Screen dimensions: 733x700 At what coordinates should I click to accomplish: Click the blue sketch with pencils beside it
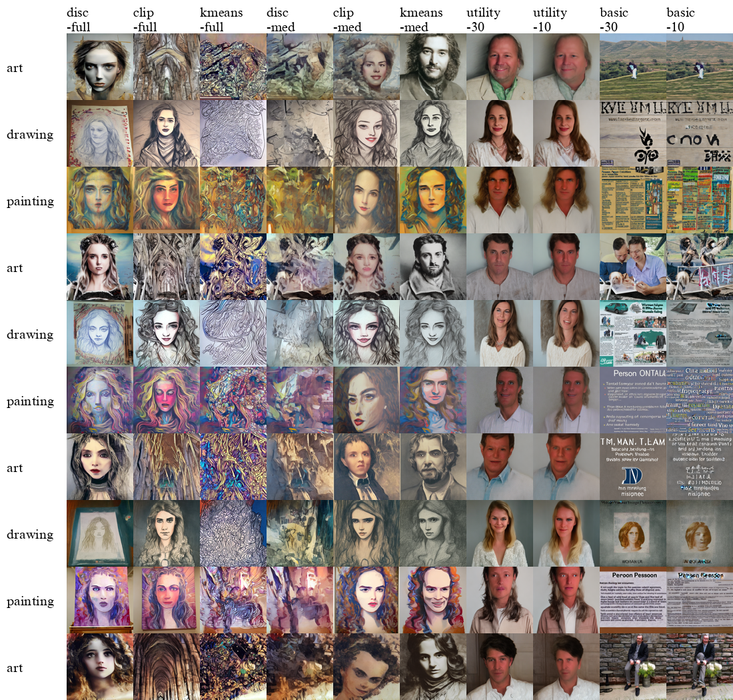pos(99,333)
